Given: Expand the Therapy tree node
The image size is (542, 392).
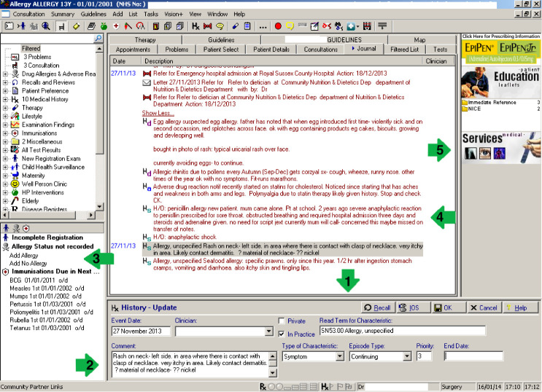Looking at the screenshot, I should pos(5,108).
